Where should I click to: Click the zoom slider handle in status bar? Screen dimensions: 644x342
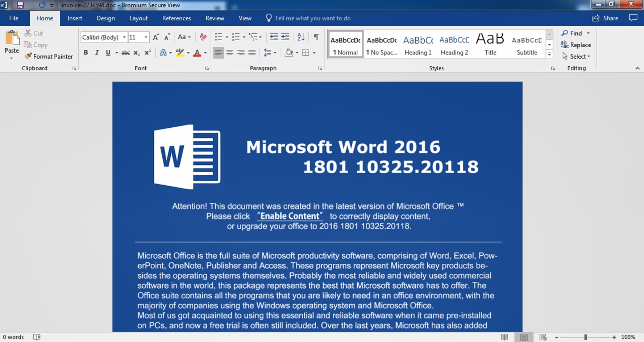coord(585,337)
